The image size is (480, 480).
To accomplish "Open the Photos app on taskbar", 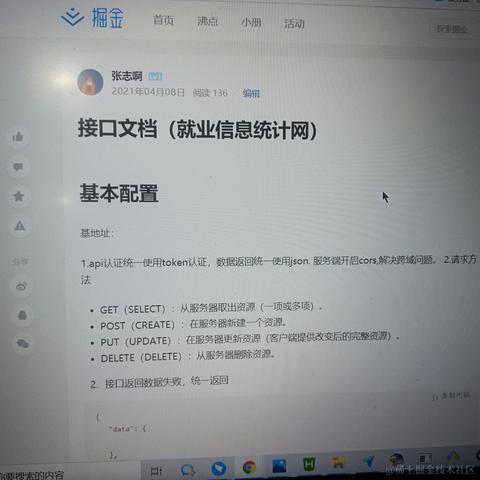I will [x=279, y=466].
